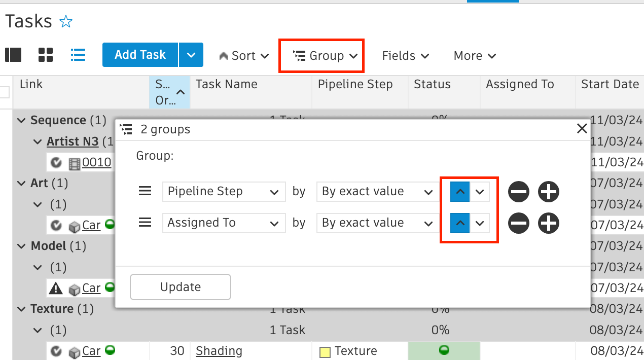Add another grouping level using plus icon
The width and height of the screenshot is (644, 360).
click(548, 192)
